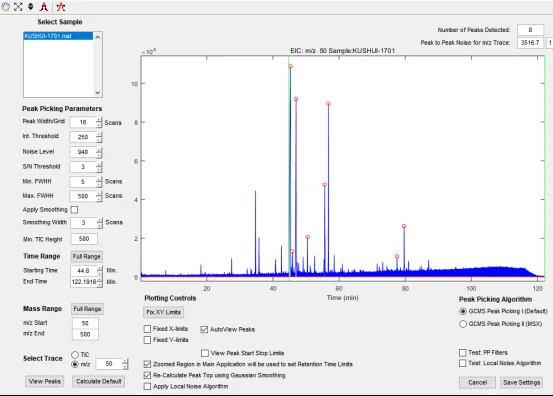Click the expand-arrows full view icon

(18, 7)
